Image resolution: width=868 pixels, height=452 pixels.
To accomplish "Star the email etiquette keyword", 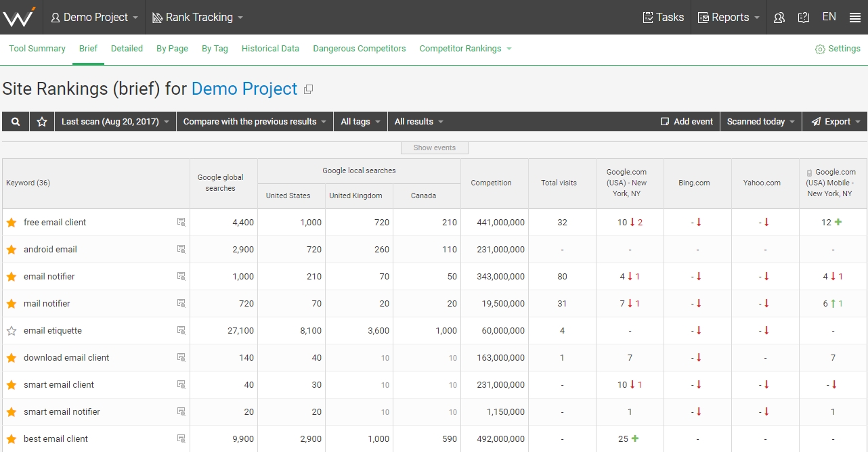I will pos(12,330).
